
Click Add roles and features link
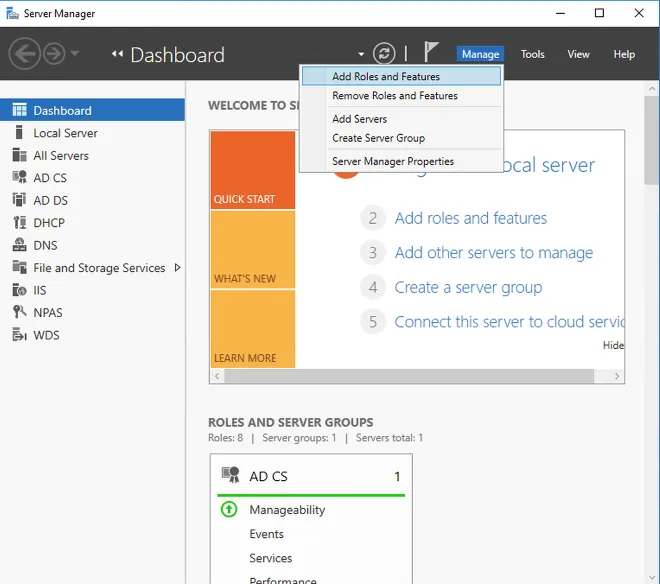(x=471, y=218)
